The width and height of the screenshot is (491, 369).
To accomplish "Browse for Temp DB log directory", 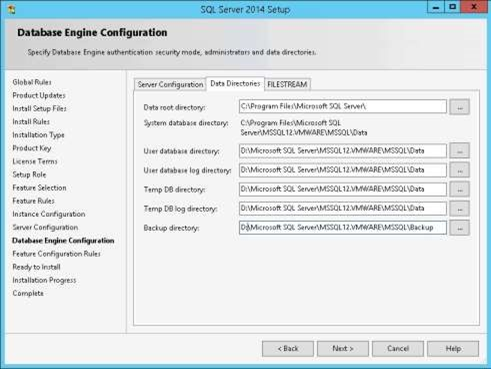I will pyautogui.click(x=459, y=209).
